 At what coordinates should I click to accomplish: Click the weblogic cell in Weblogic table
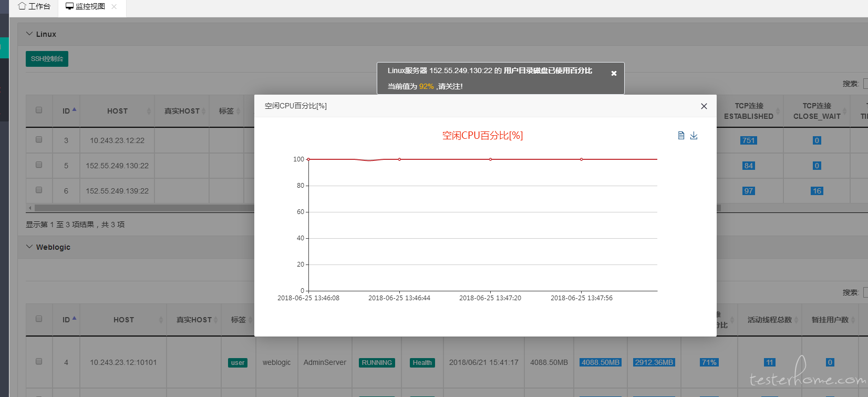(x=276, y=362)
